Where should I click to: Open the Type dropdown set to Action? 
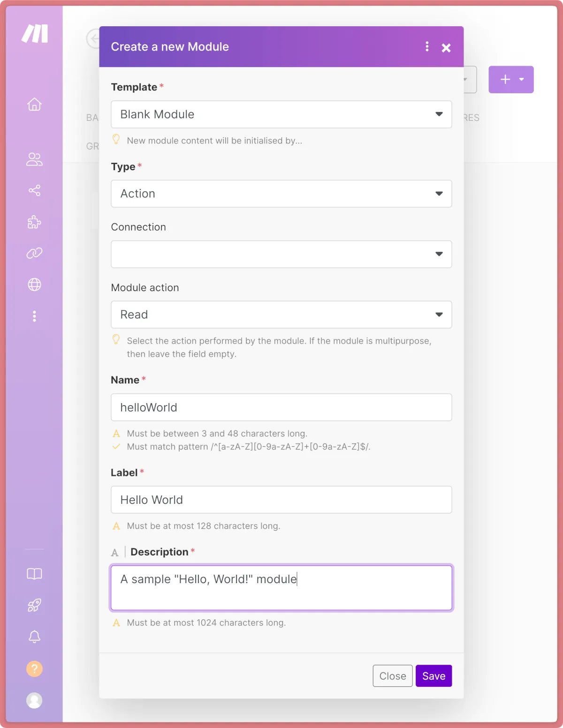[x=281, y=194]
